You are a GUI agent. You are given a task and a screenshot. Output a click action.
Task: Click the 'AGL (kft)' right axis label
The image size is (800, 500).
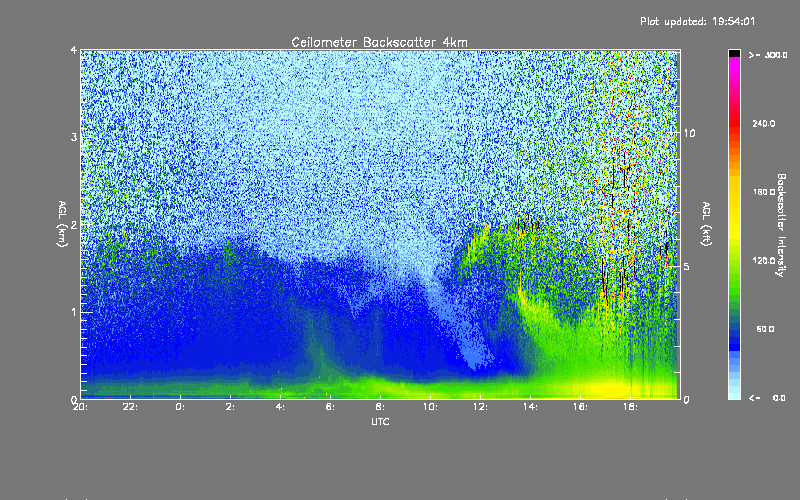(x=706, y=224)
